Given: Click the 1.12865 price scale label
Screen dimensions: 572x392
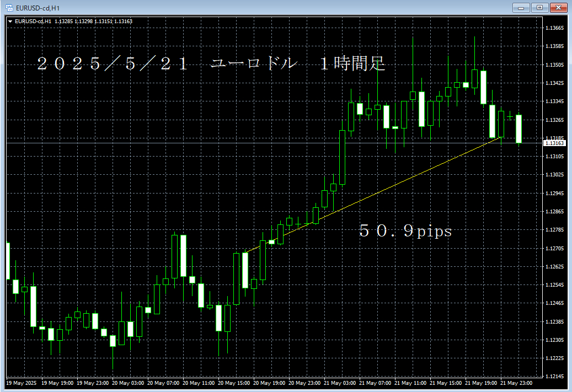Looking at the screenshot, I should coord(554,212).
